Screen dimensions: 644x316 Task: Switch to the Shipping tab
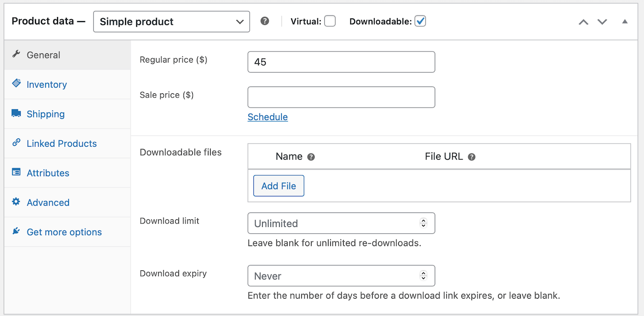tap(46, 114)
